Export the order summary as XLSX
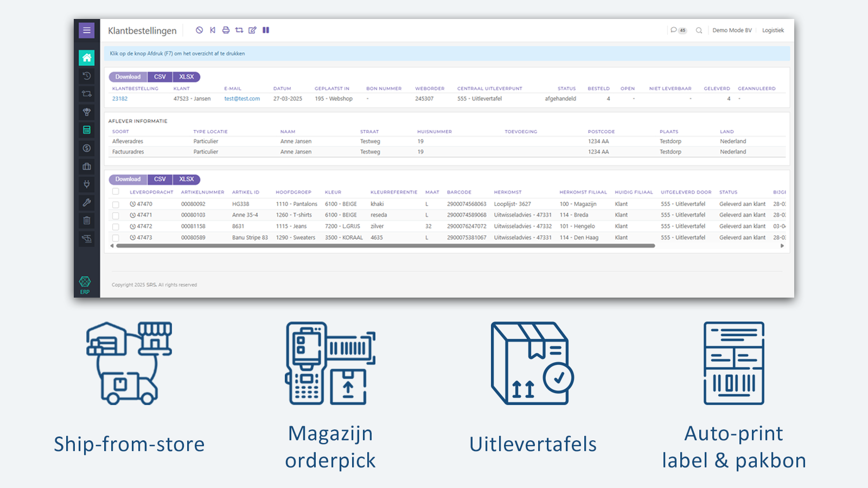 187,77
